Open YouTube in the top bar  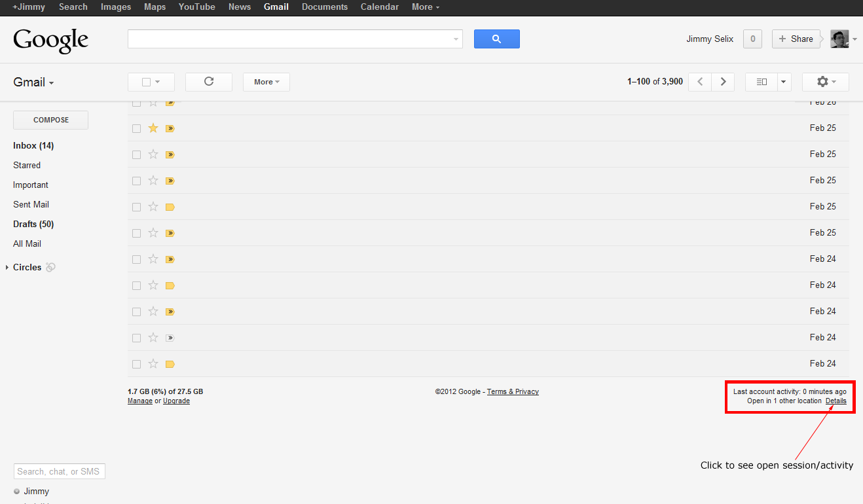coord(197,7)
